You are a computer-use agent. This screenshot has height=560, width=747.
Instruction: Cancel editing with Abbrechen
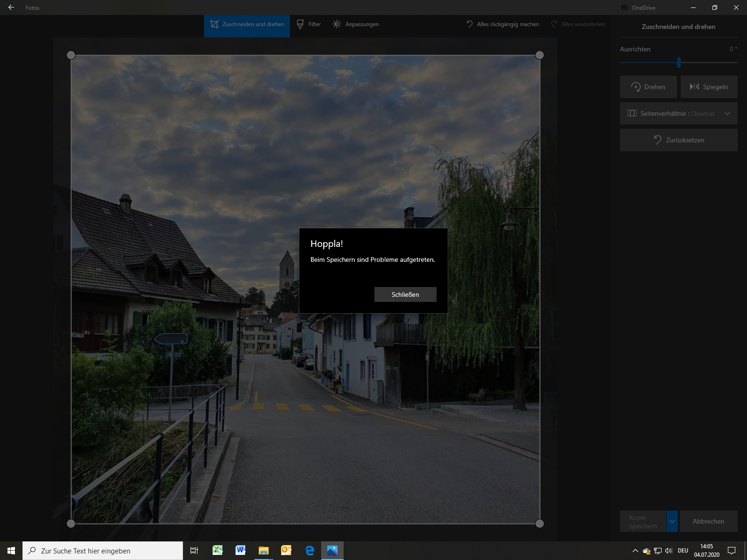click(x=708, y=521)
